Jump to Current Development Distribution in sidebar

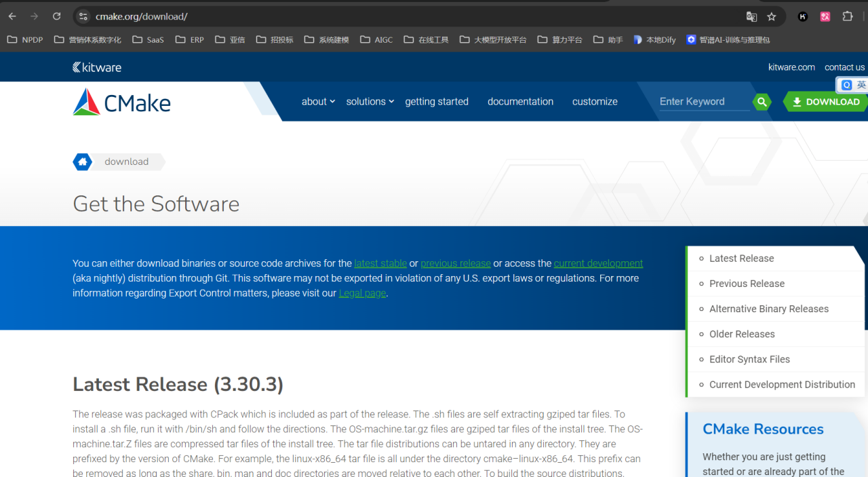(x=782, y=384)
